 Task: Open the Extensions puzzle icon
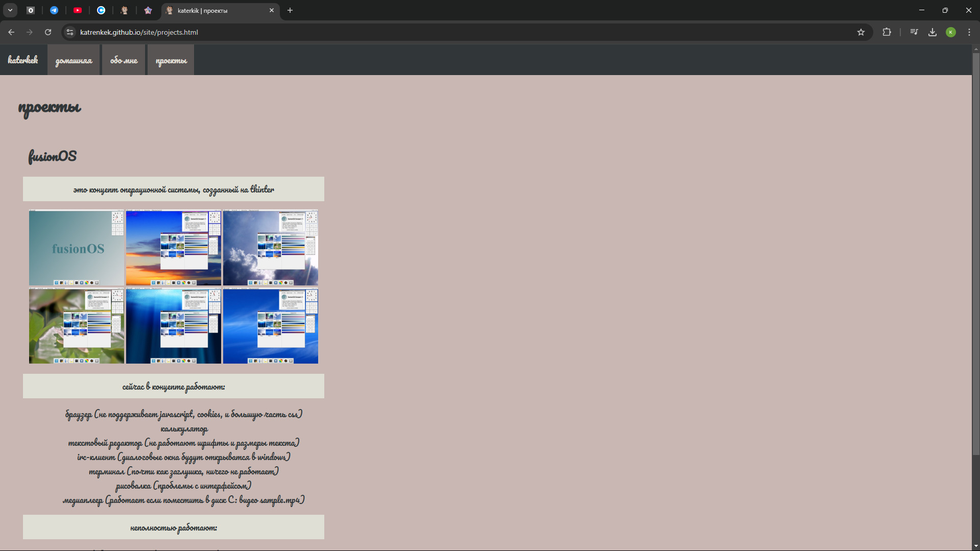point(887,32)
